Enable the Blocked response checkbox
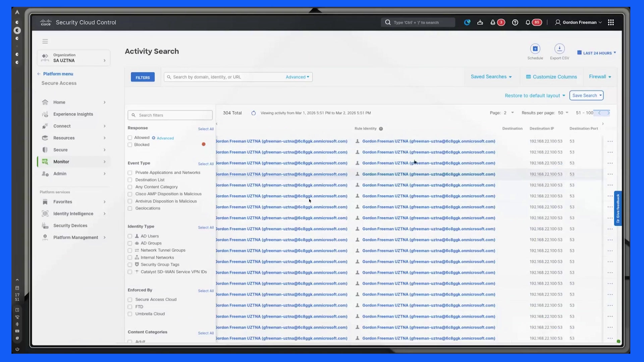 pyautogui.click(x=130, y=145)
